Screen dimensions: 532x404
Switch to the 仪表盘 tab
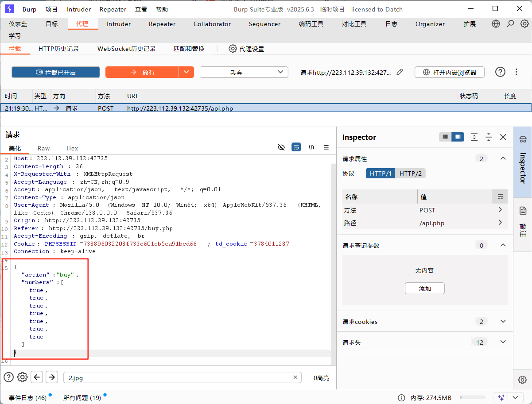click(18, 24)
